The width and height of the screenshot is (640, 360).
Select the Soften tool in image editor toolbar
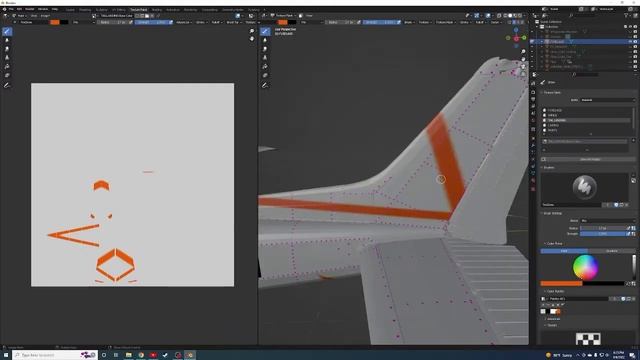[x=7, y=40]
